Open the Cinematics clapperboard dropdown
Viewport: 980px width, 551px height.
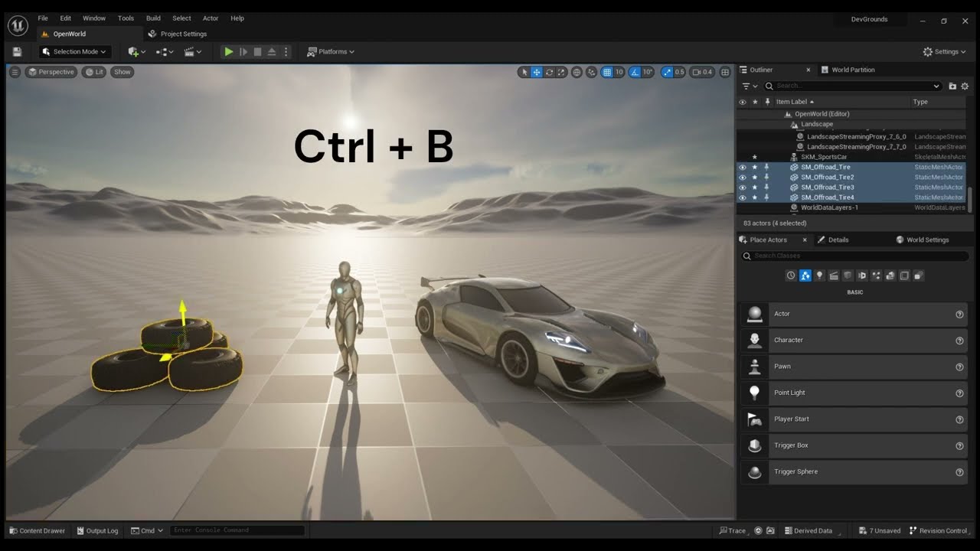pos(193,51)
